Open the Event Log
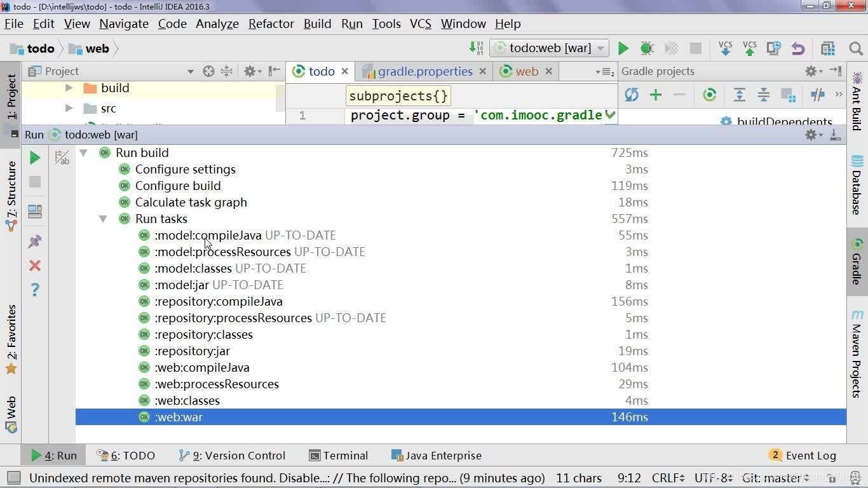This screenshot has width=868, height=488. point(803,456)
